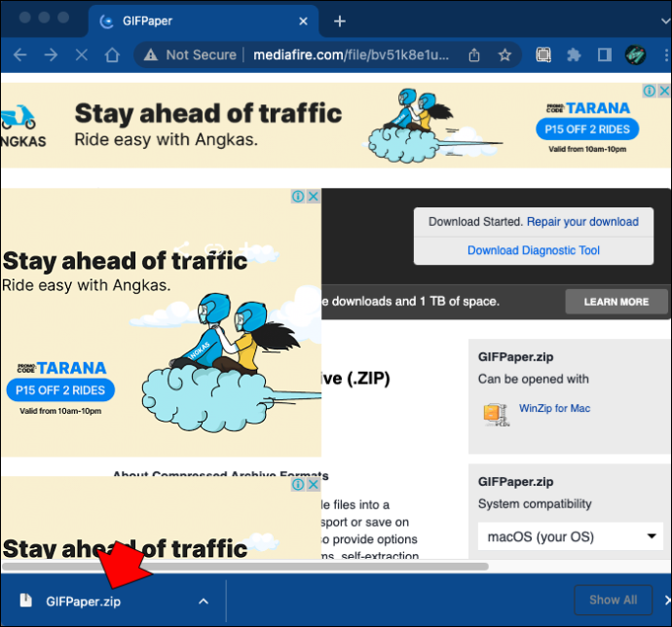Click the Not Secure warning icon

coord(150,55)
